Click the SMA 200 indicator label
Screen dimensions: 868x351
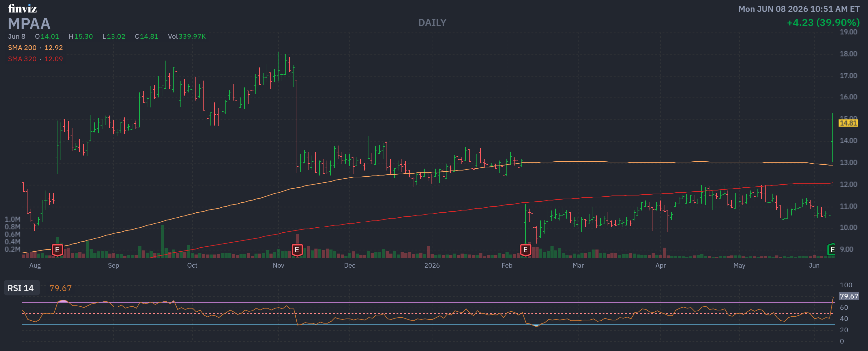35,47
